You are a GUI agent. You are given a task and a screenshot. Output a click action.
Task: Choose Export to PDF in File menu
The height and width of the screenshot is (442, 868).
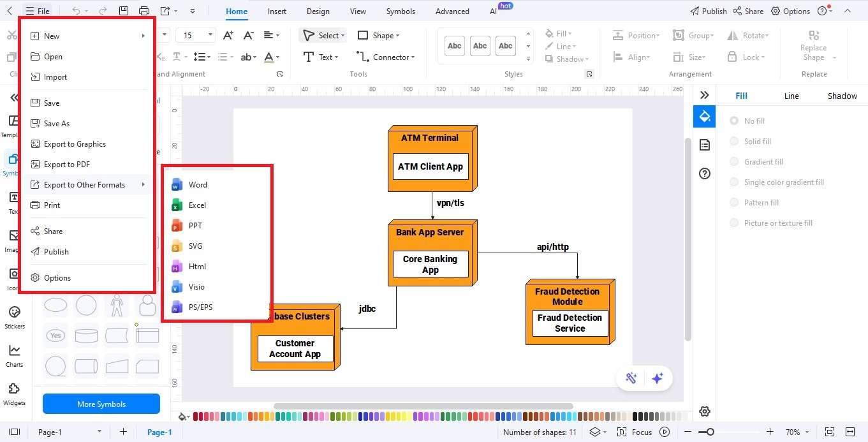tap(66, 164)
